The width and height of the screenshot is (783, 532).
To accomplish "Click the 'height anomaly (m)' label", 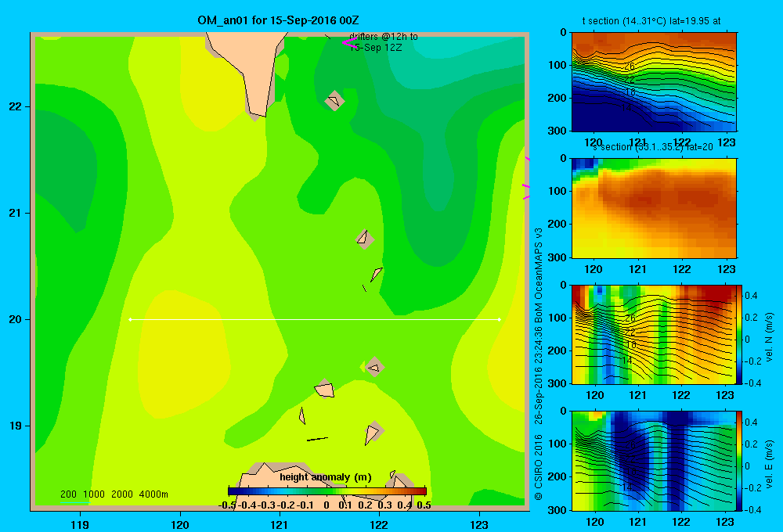I will tap(326, 477).
